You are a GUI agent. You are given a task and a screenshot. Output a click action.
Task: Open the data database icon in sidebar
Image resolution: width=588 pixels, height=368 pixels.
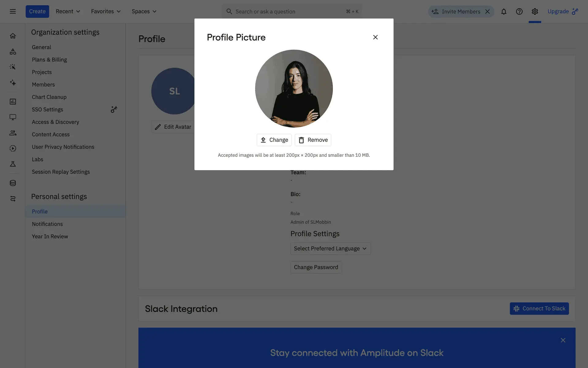coord(13,183)
